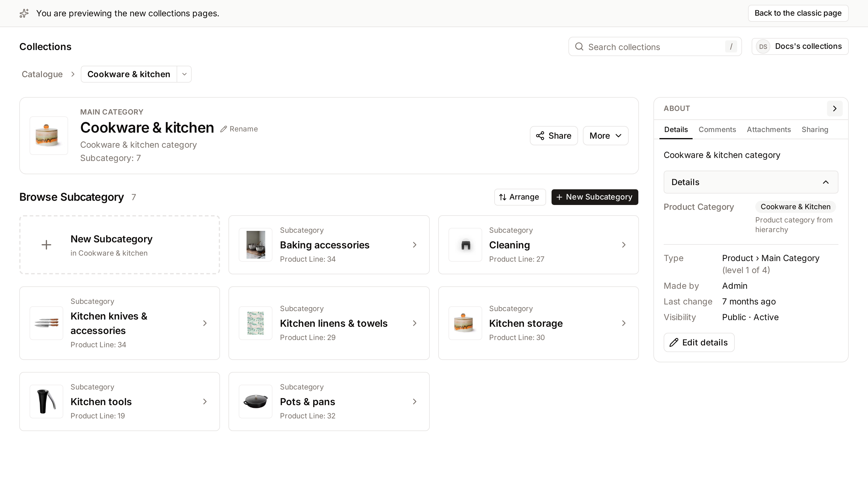Click the pencil Rename icon
The image size is (868, 504).
tap(224, 129)
